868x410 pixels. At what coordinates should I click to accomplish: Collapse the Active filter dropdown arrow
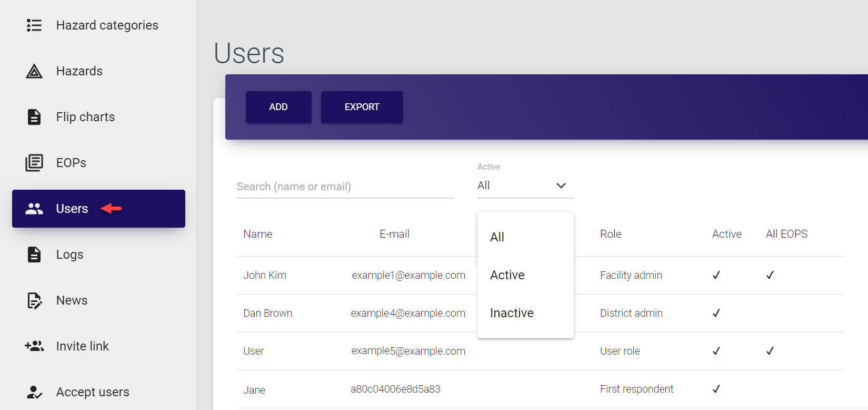[x=561, y=186]
